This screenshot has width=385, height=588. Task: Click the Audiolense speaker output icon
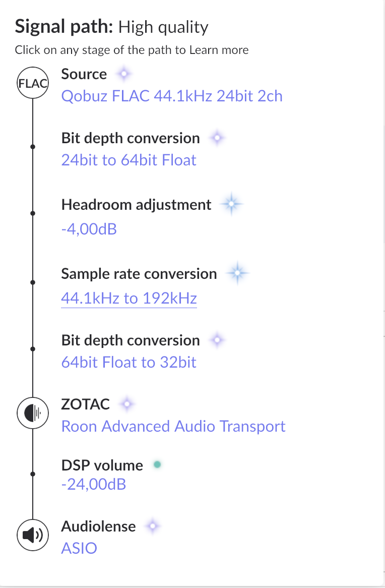tap(33, 536)
